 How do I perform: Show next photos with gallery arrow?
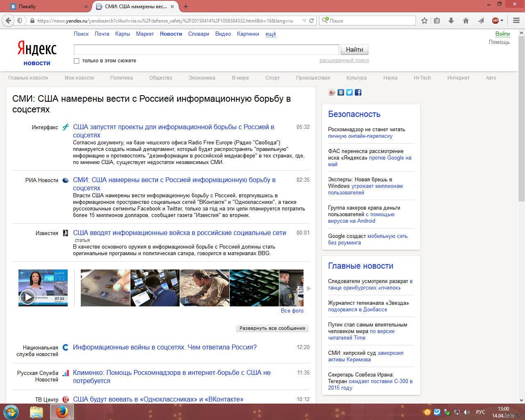[x=309, y=288]
